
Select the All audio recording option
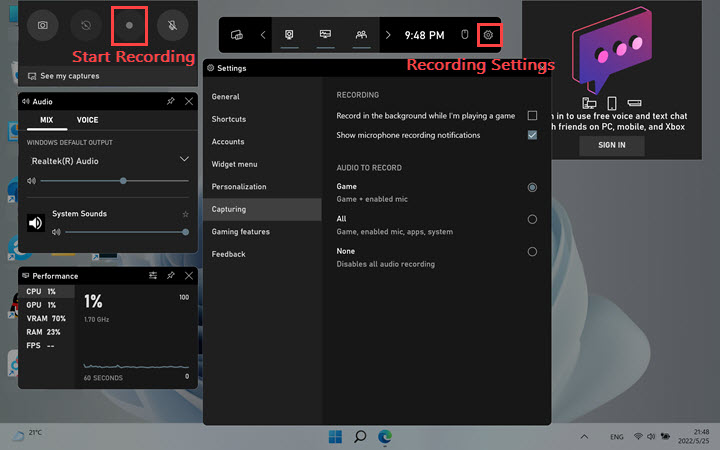click(x=532, y=219)
